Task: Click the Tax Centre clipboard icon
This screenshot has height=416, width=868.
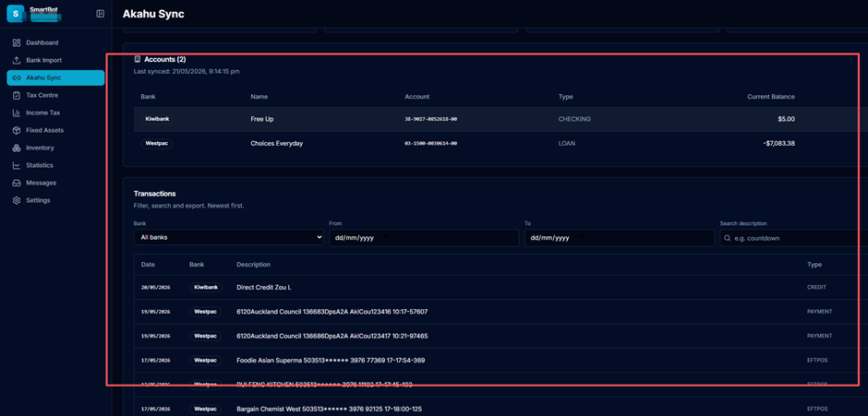Action: [17, 95]
